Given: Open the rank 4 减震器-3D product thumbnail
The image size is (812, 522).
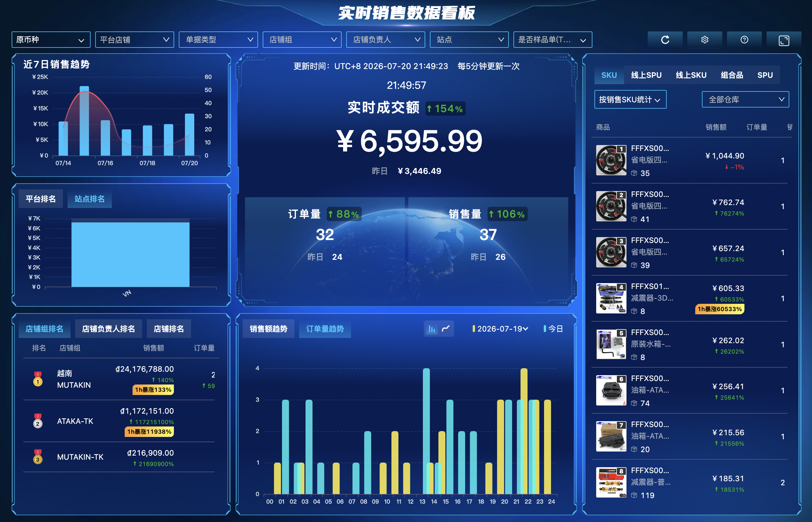Looking at the screenshot, I should click(611, 298).
